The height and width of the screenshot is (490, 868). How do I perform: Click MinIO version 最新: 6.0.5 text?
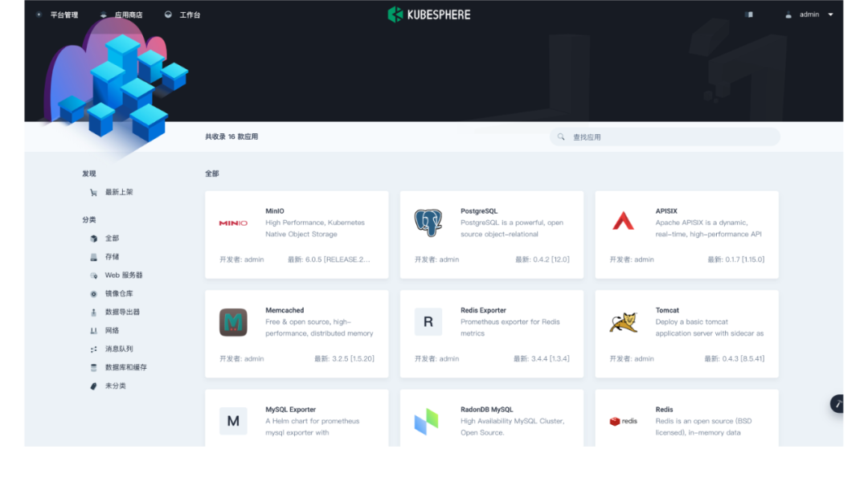329,259
